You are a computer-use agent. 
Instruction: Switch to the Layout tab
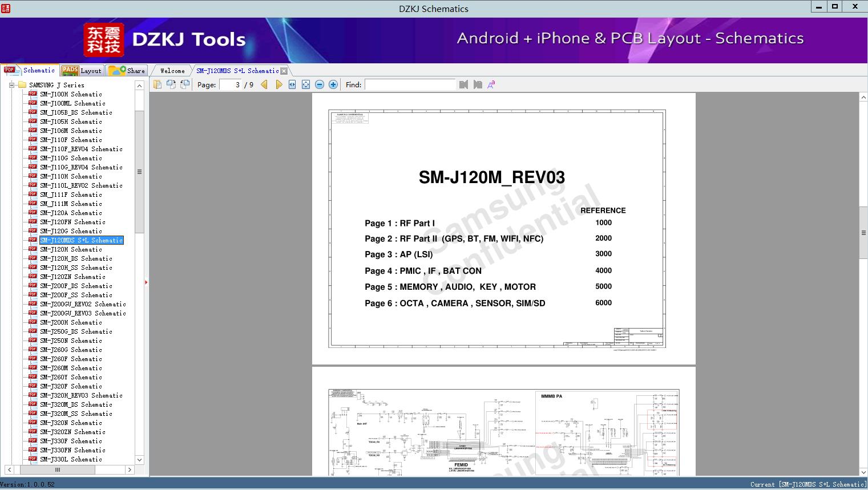82,71
